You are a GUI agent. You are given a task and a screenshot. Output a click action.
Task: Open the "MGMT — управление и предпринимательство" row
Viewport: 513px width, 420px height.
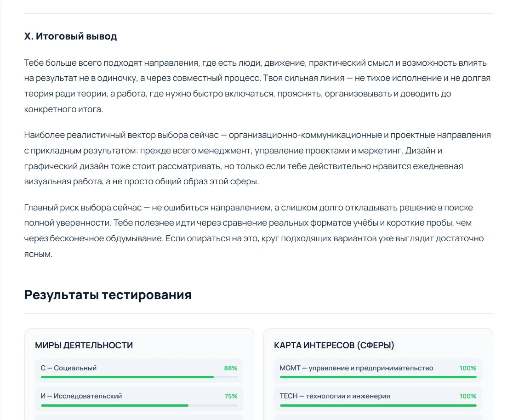click(378, 371)
